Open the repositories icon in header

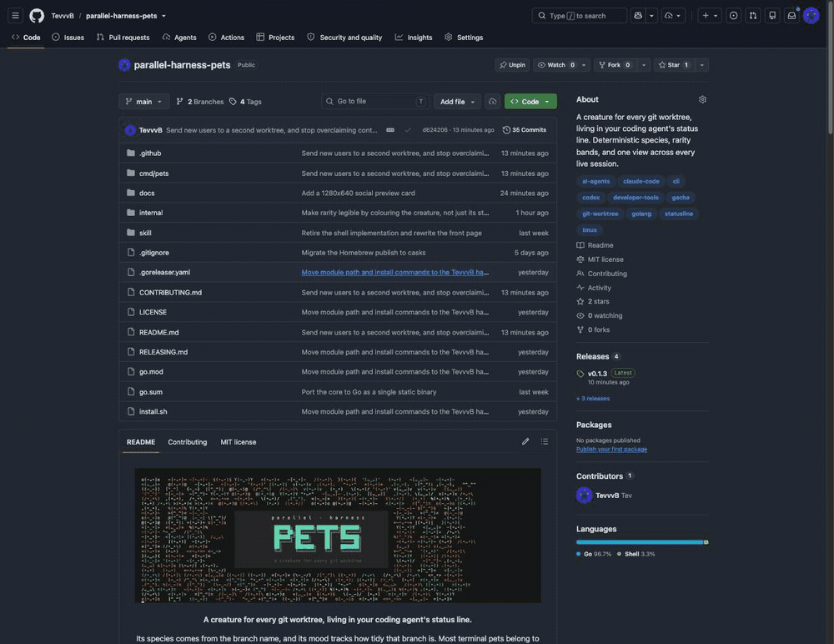772,16
